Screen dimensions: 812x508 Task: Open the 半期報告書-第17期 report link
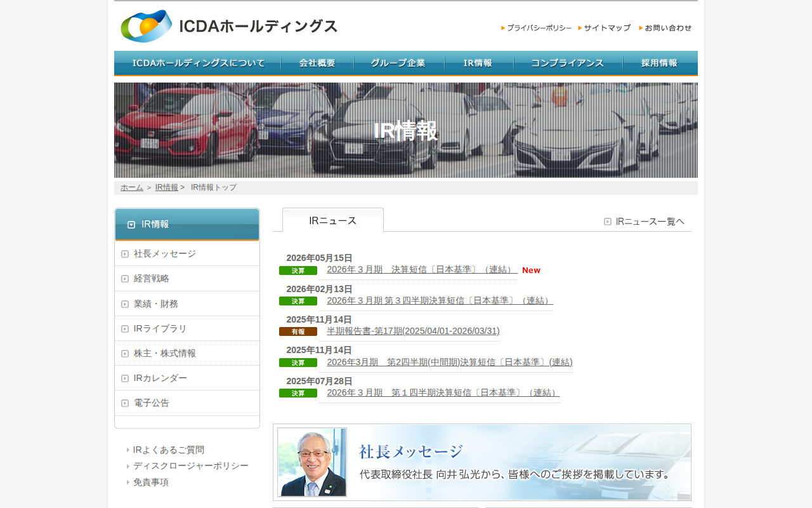413,331
